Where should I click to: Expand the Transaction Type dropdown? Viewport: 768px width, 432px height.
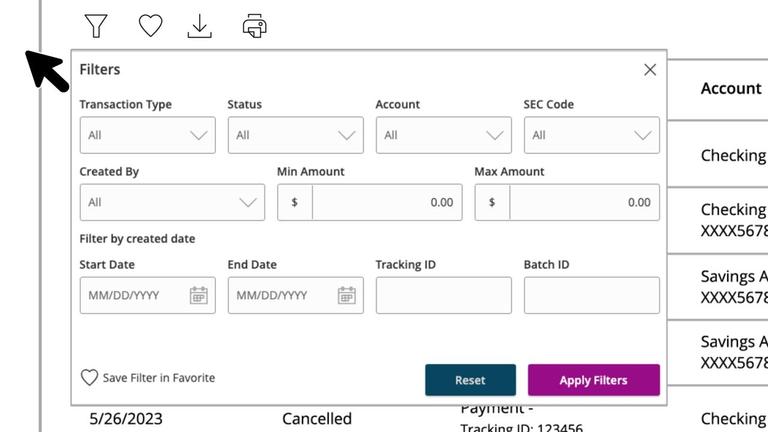coord(147,135)
